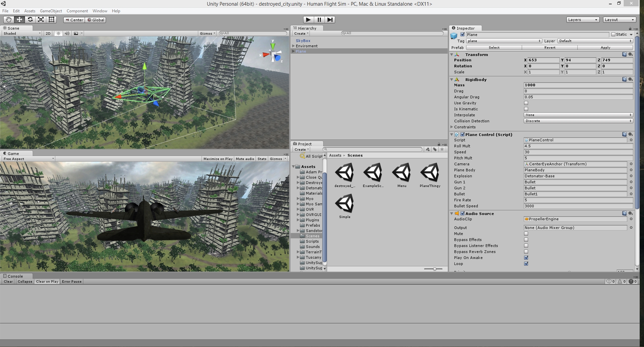The width and height of the screenshot is (644, 347).
Task: Open the Camera field object picker
Action: pos(631,164)
